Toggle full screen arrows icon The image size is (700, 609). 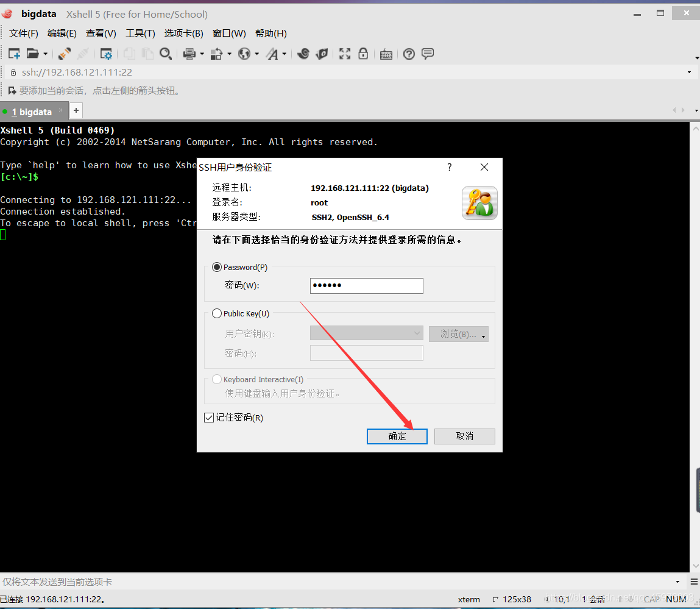[x=345, y=54]
